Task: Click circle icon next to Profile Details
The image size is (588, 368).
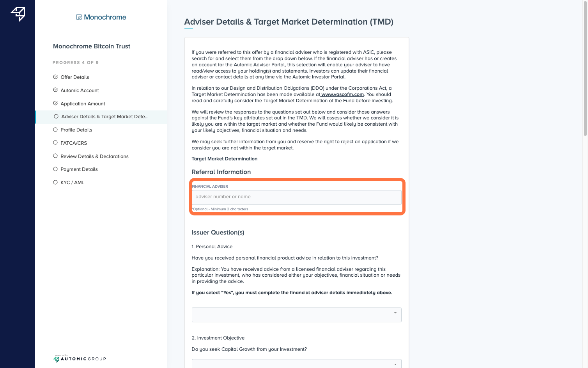Action: tap(55, 130)
